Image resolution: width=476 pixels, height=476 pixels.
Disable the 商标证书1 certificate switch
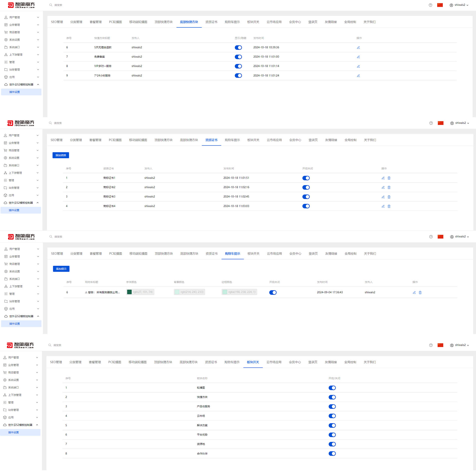point(306,178)
